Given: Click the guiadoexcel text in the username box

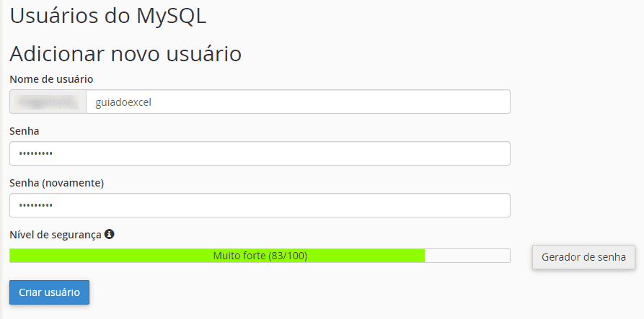Looking at the screenshot, I should (x=123, y=102).
